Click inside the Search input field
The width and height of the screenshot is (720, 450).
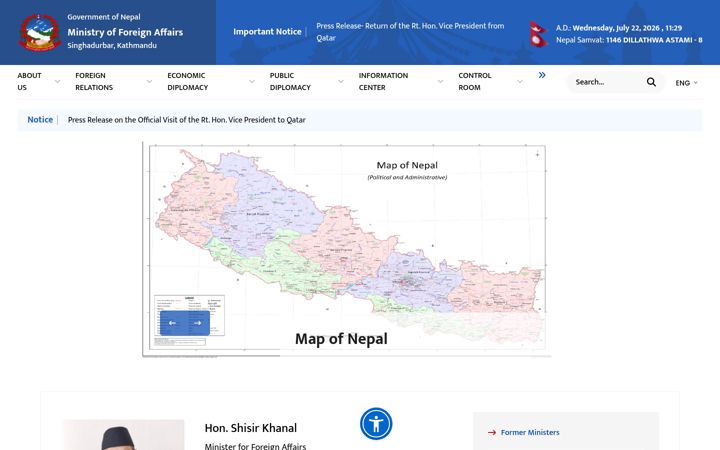pos(607,82)
